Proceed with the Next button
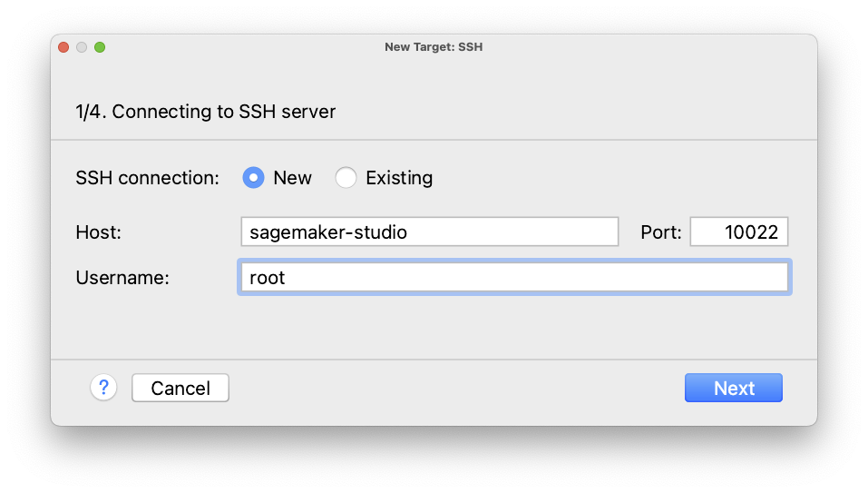This screenshot has width=868, height=493. coord(734,388)
